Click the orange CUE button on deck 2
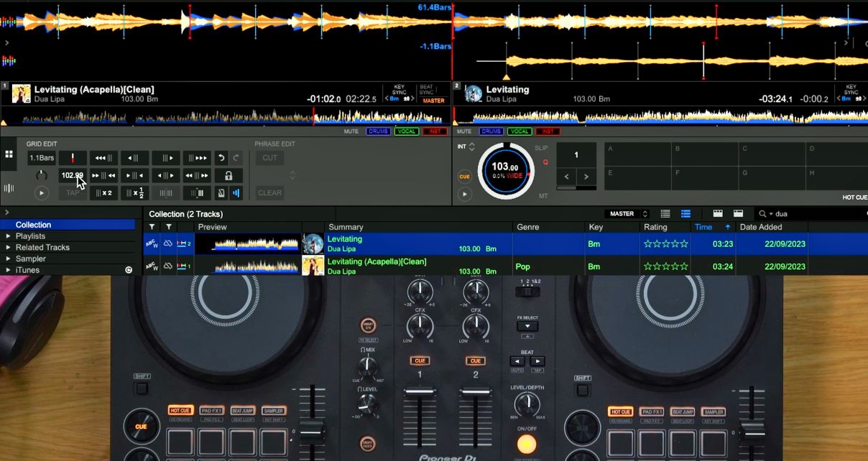 pyautogui.click(x=465, y=177)
